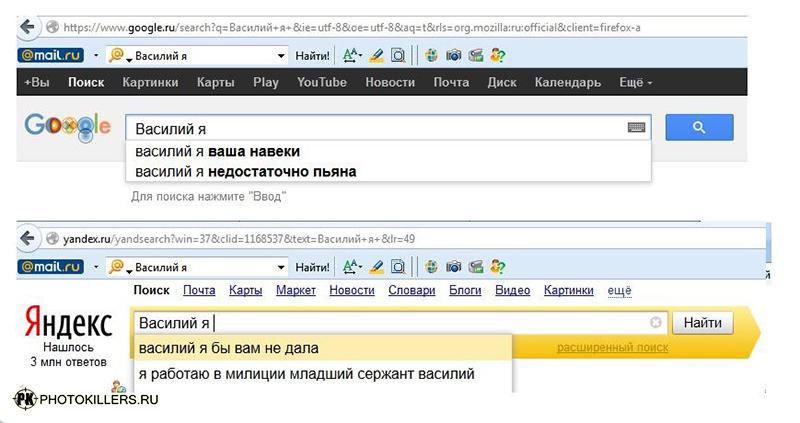Open the mail.ru logo in the Google window toolbar
Viewport: 800px width, 423px height.
[x=51, y=55]
